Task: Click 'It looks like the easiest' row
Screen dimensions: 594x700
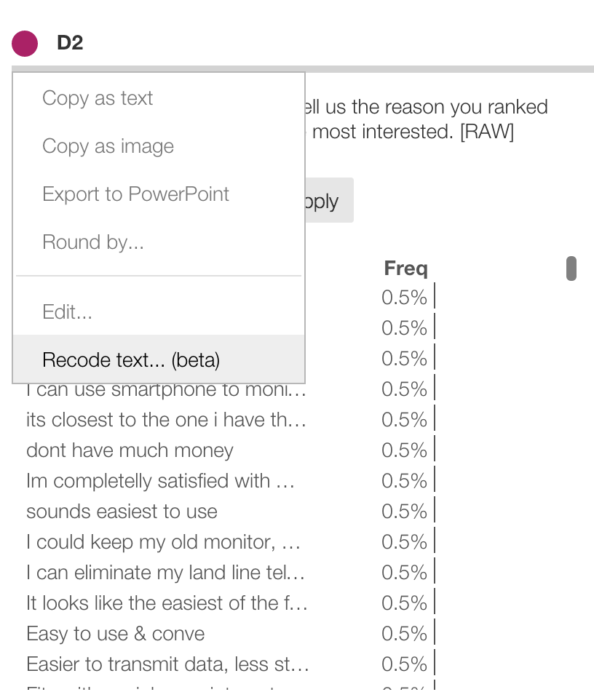Action: (x=167, y=603)
